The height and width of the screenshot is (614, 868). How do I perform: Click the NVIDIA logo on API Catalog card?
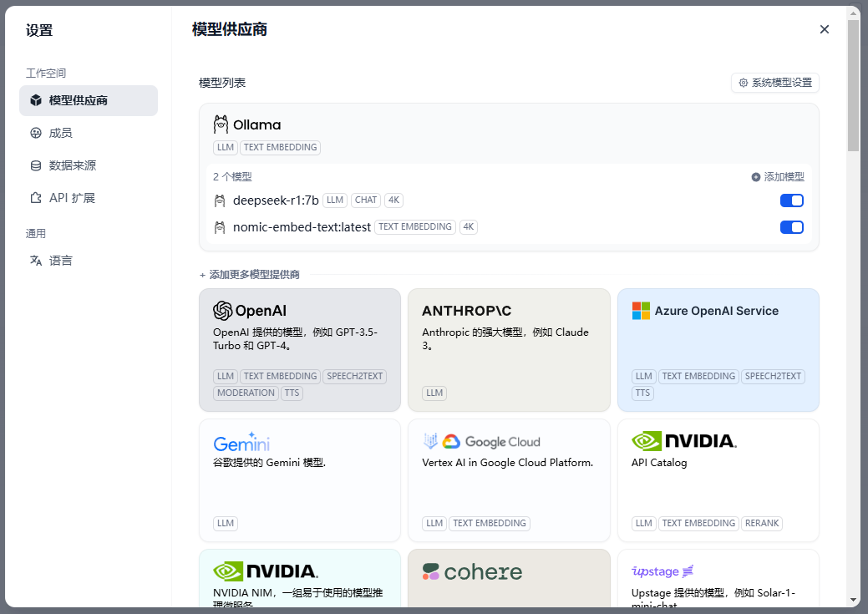[684, 441]
